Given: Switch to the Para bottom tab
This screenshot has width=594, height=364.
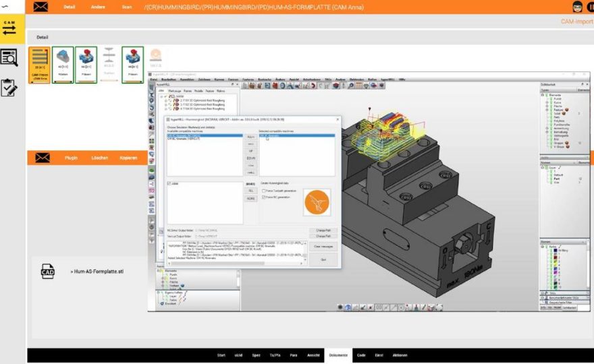Looking at the screenshot, I should [x=294, y=355].
